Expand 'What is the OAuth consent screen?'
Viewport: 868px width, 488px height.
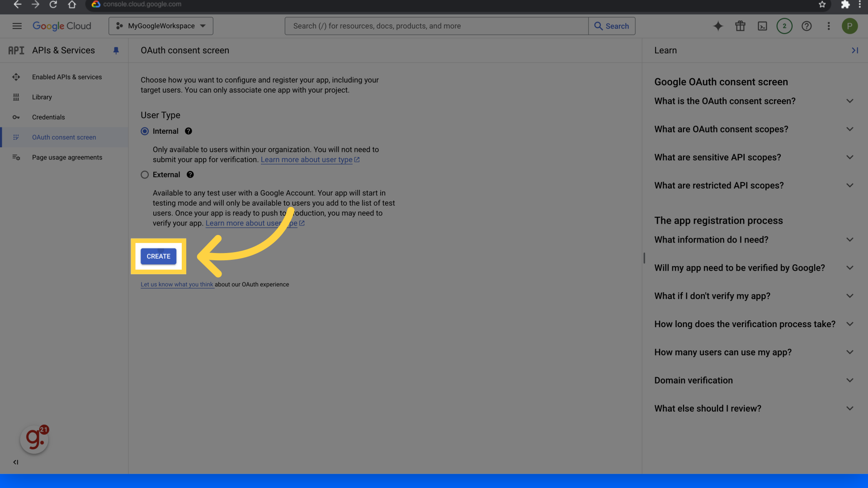[754, 101]
